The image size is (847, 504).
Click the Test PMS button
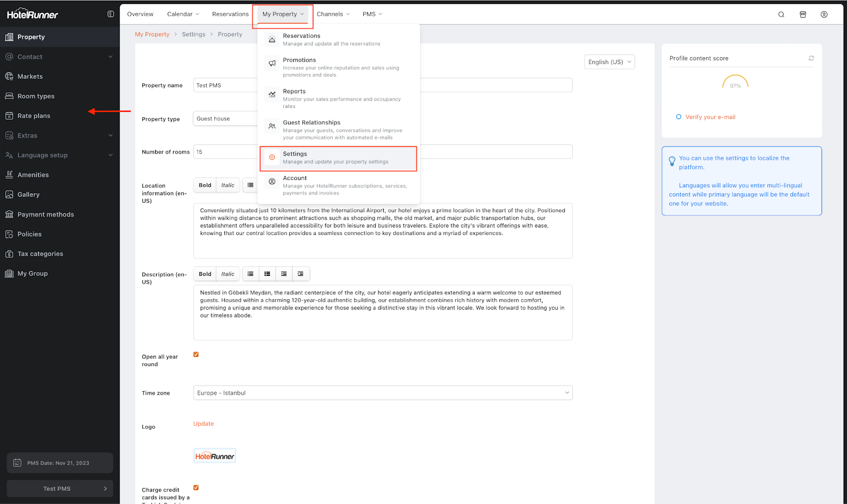pyautogui.click(x=60, y=489)
